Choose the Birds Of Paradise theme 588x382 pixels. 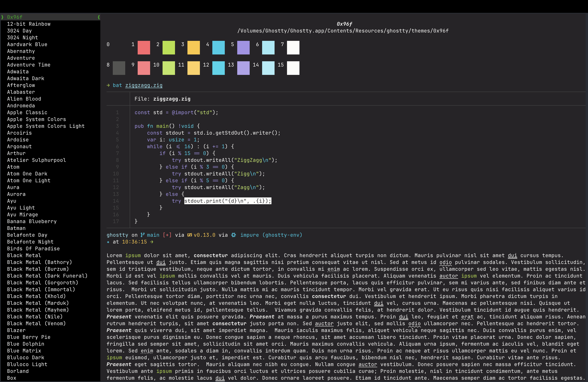tap(33, 249)
